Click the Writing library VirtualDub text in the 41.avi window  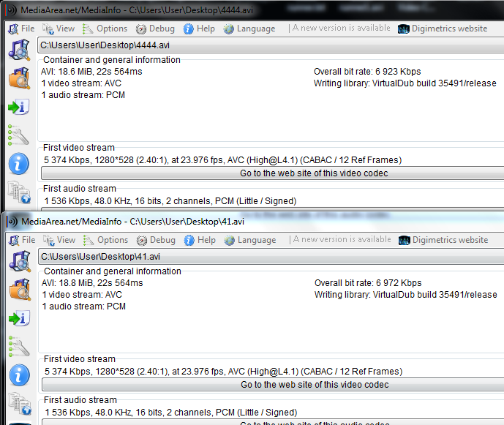(x=406, y=295)
